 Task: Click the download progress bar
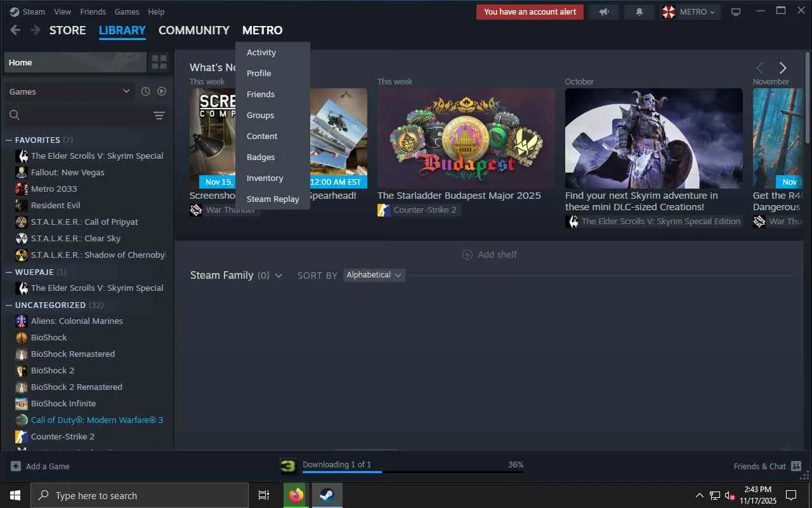coord(413,472)
